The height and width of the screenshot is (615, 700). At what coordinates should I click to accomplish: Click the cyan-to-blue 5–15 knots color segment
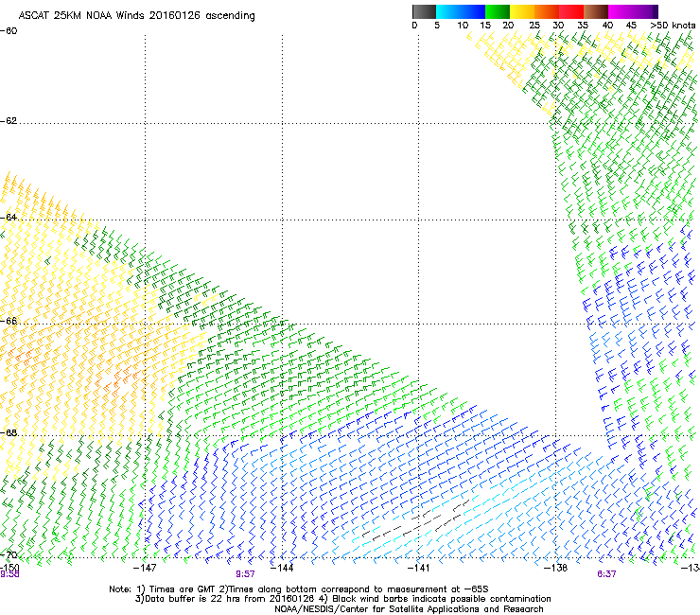coord(461,11)
